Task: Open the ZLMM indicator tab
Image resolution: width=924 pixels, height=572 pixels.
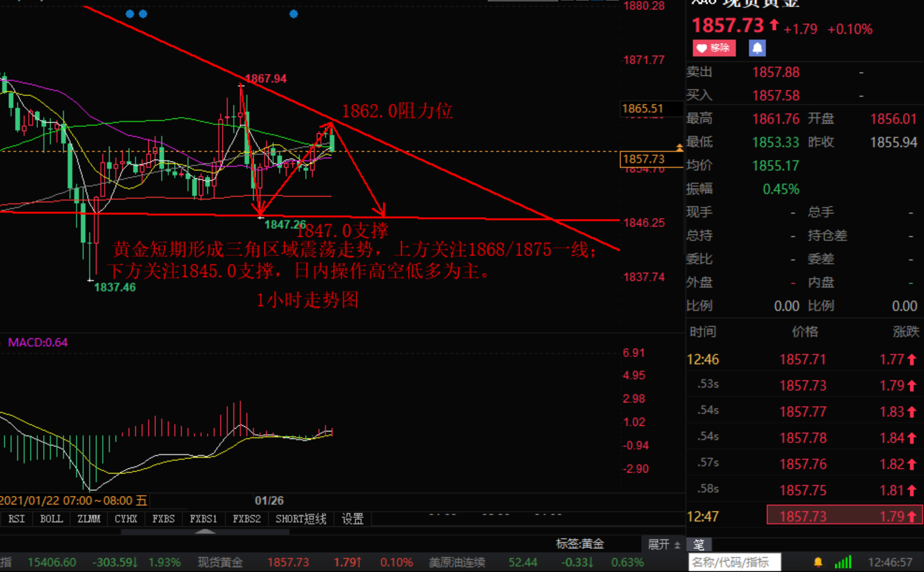Action: [89, 519]
